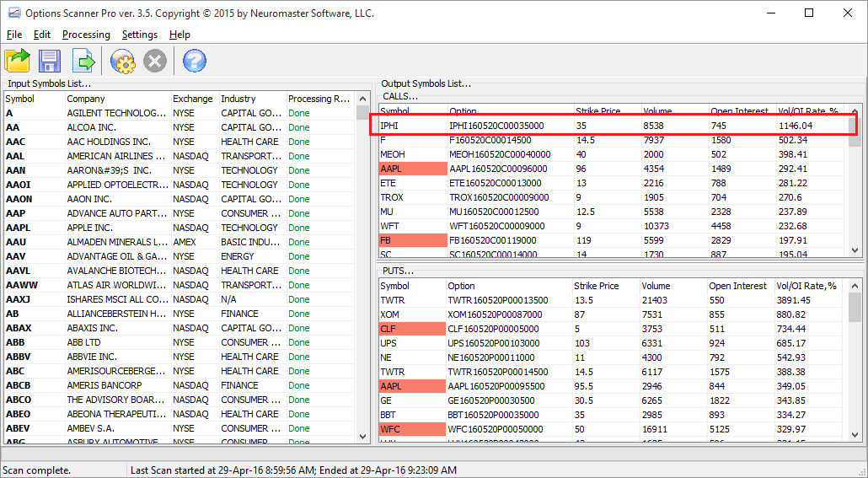Select TROX160520C00009000 call option
Screen dimensions: 868x478
tap(499, 197)
